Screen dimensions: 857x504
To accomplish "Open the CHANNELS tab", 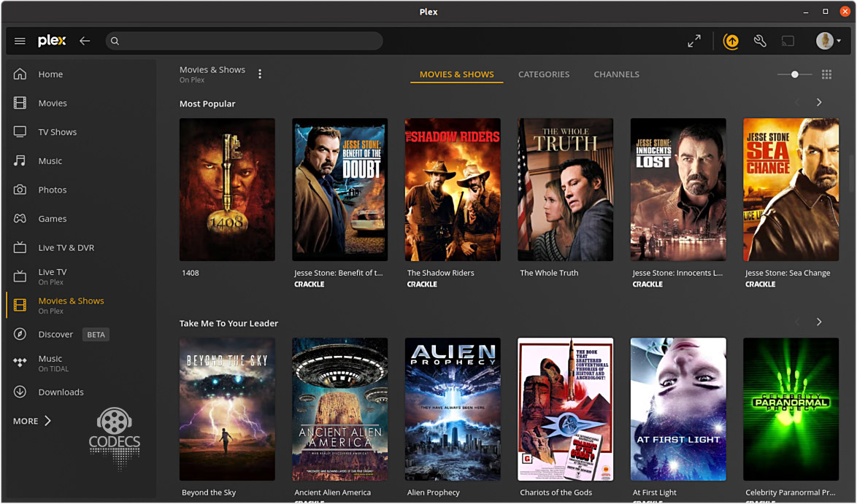I will click(616, 74).
